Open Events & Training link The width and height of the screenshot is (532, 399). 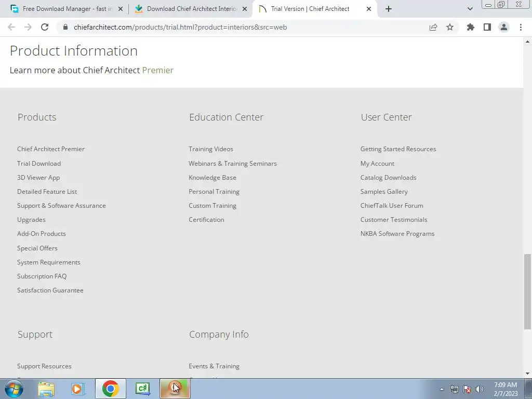click(x=214, y=366)
